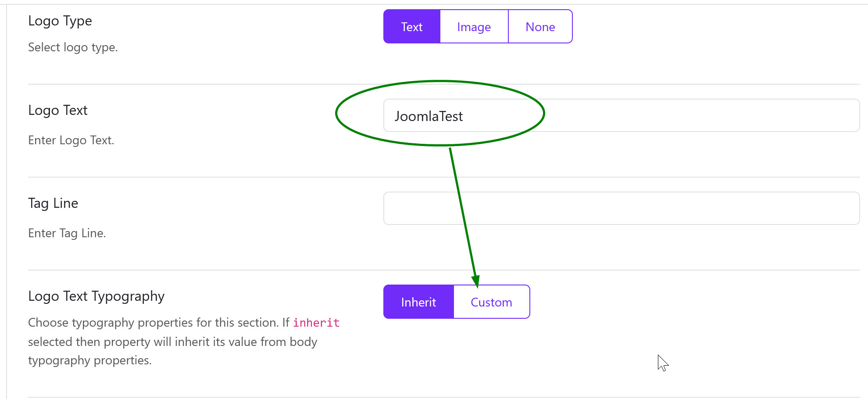Click the Logo Text input containing JoomlaTest
Screen dimensions: 868x399
pyautogui.click(x=570, y=115)
